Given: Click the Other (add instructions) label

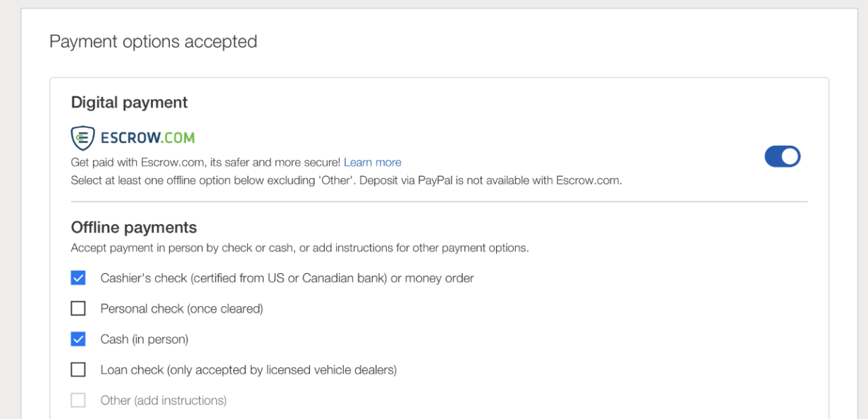Looking at the screenshot, I should 163,400.
